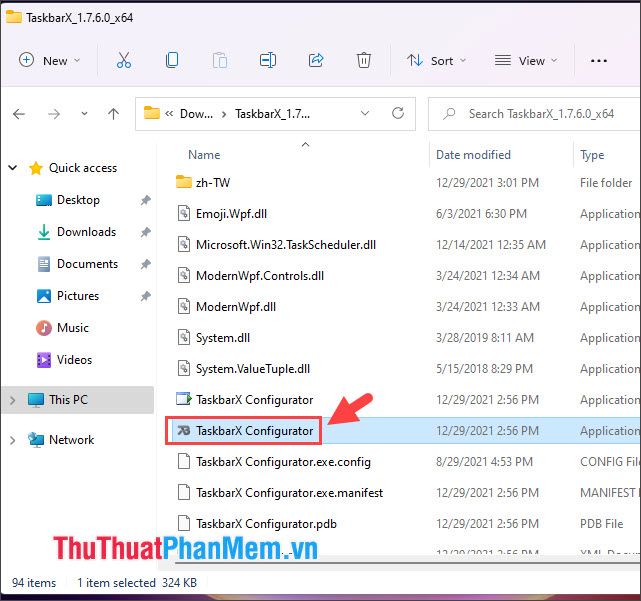This screenshot has width=641, height=601.
Task: Click the Rename icon
Action: (x=268, y=61)
